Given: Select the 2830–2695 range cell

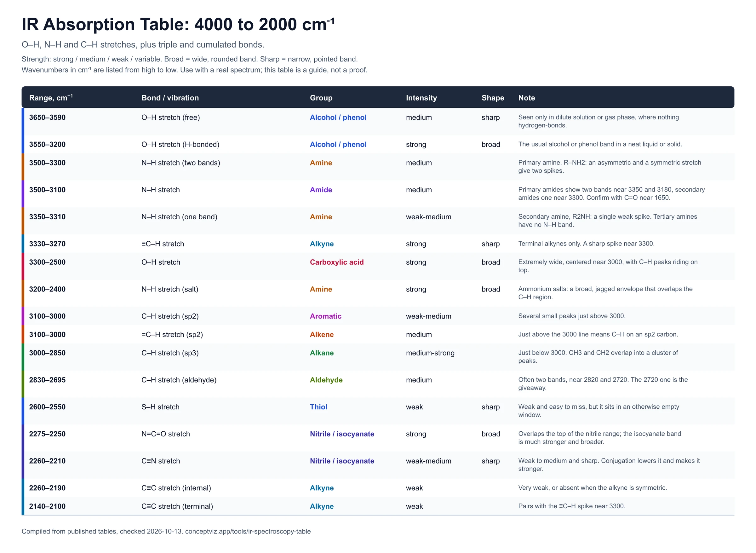Looking at the screenshot, I should (47, 380).
